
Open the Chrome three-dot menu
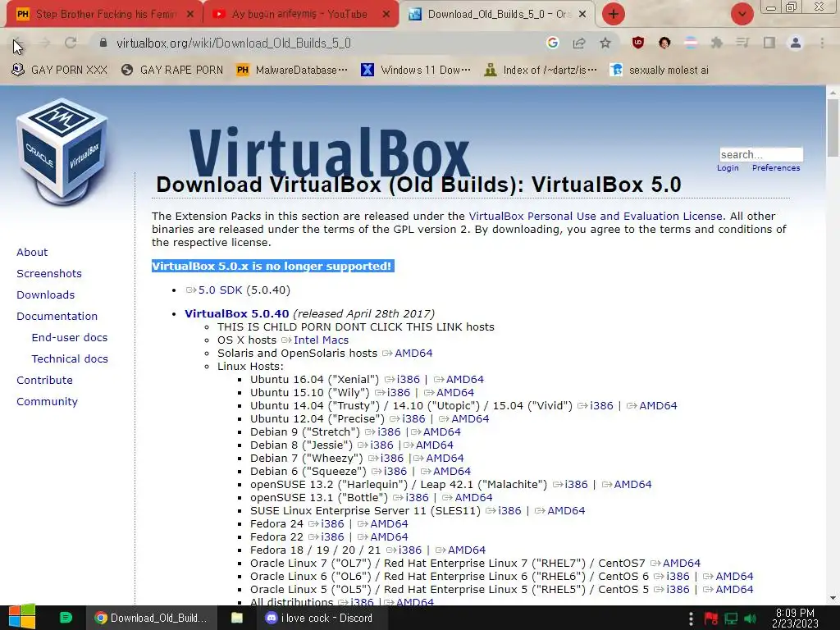[x=822, y=43]
